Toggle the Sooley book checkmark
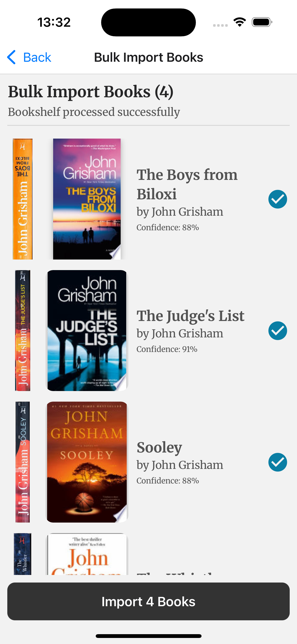 coord(277,462)
